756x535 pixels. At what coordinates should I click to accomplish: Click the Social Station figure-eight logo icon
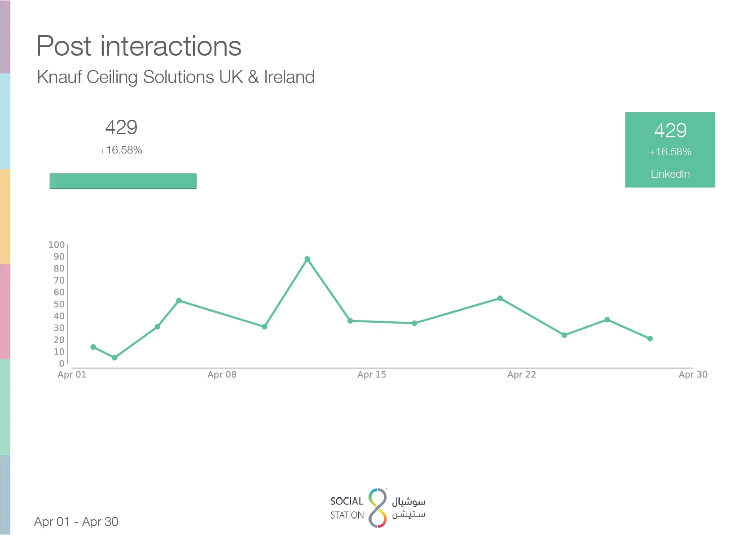(378, 508)
